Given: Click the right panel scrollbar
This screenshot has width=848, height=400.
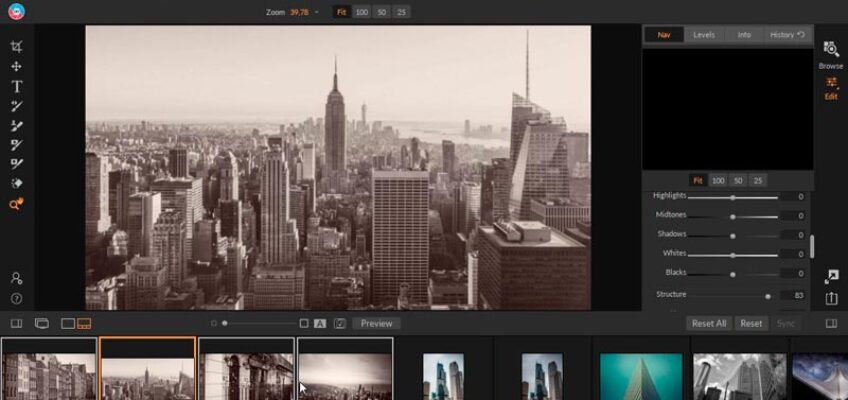Looking at the screenshot, I should coord(812,246).
